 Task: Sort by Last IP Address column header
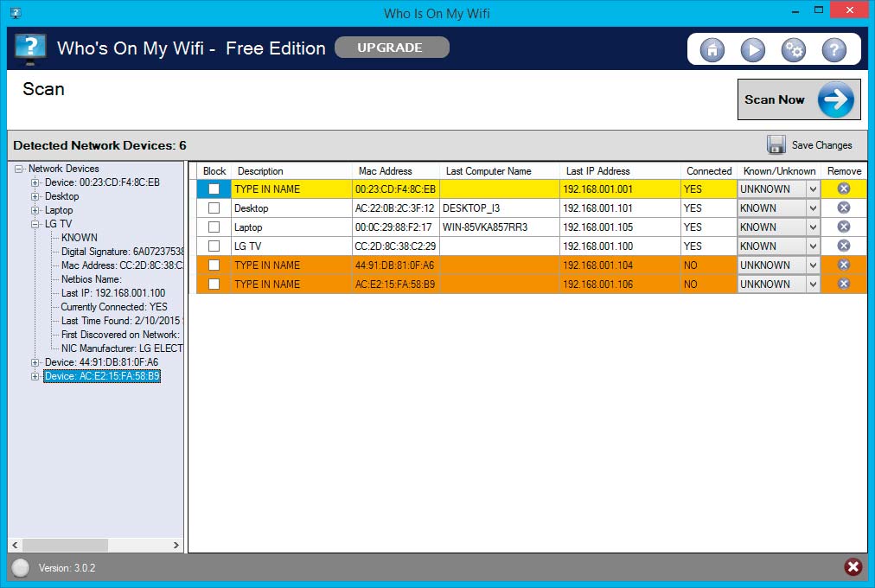(x=620, y=171)
